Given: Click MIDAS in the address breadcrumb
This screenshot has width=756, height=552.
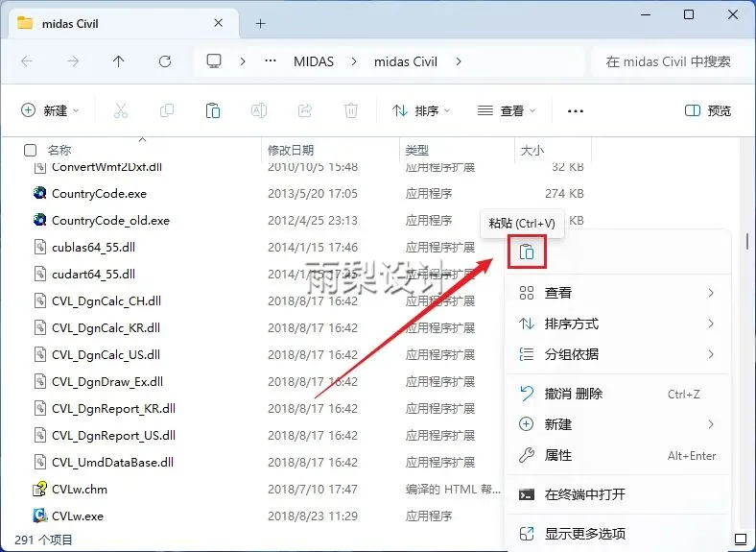Looking at the screenshot, I should 314,61.
